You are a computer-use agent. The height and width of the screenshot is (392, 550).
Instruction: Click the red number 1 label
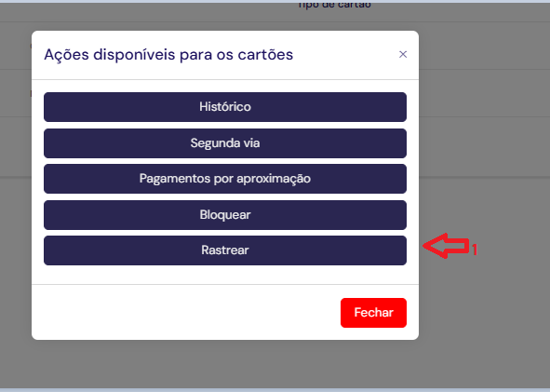coord(475,250)
